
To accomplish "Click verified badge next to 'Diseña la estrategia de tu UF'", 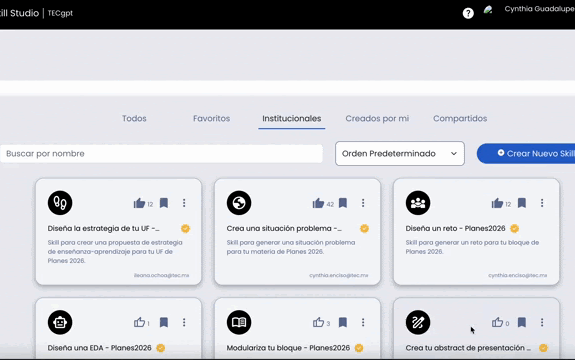I will (x=186, y=228).
